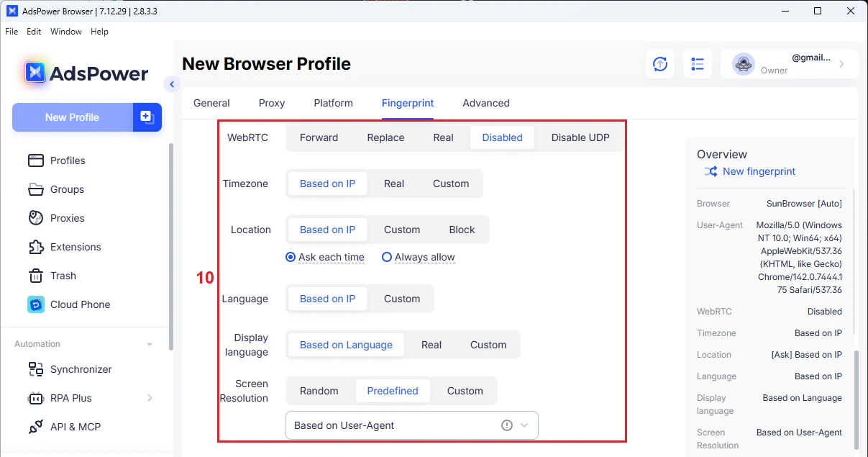Click the Synchronizer icon
868x457 pixels.
pos(36,369)
